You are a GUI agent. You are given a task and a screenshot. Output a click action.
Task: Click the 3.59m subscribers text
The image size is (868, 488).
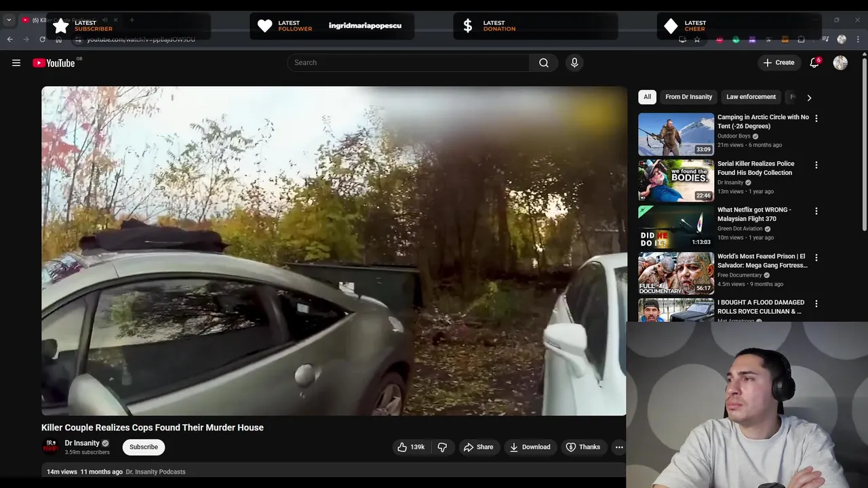pos(87,452)
